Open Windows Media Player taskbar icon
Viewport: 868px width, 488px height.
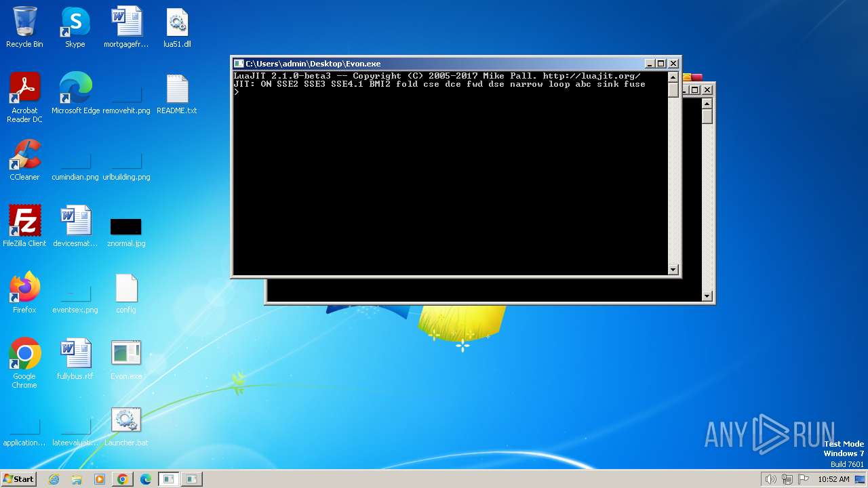pos(100,479)
